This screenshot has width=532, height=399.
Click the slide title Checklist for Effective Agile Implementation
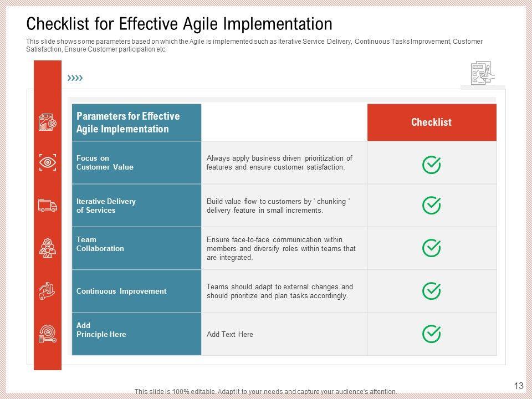pos(180,24)
